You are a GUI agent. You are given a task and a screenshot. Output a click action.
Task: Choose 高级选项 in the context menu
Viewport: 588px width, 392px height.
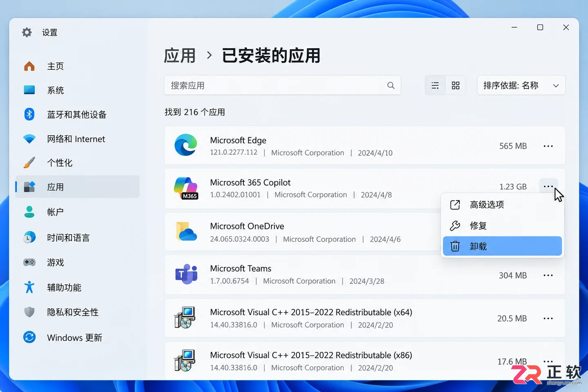pos(502,205)
